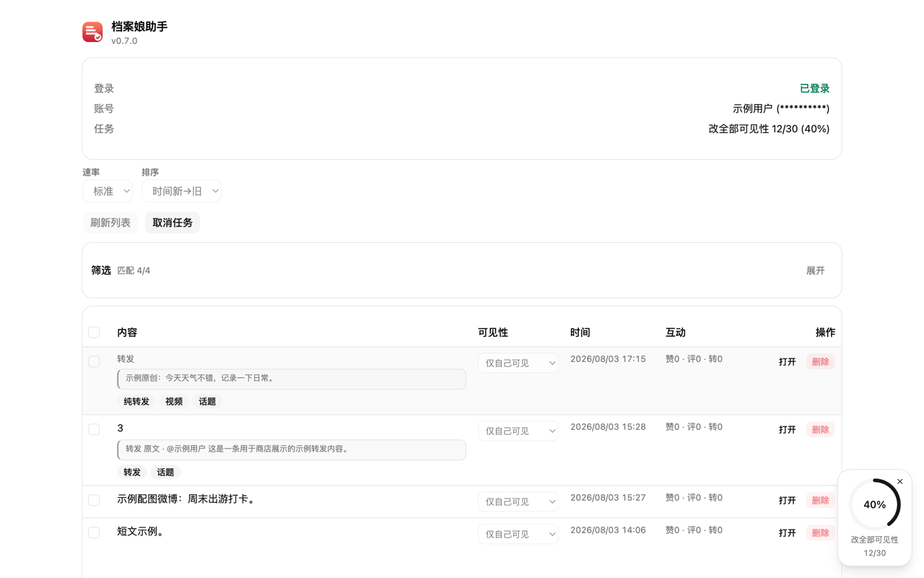The width and height of the screenshot is (924, 578).
Task: Click the 纯转发 tag chip
Action: pos(136,402)
